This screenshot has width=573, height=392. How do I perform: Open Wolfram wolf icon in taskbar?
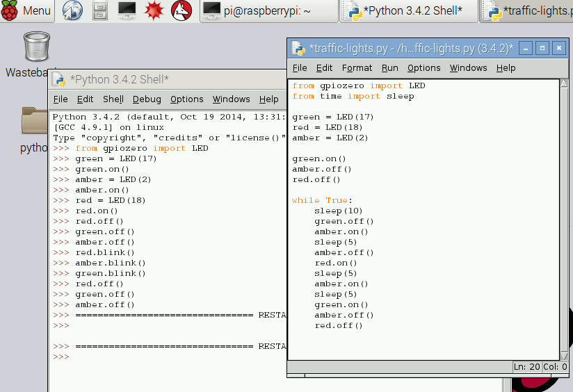click(181, 10)
